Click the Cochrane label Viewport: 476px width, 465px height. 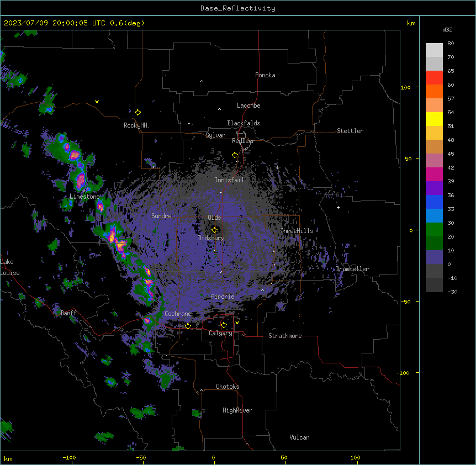click(178, 314)
